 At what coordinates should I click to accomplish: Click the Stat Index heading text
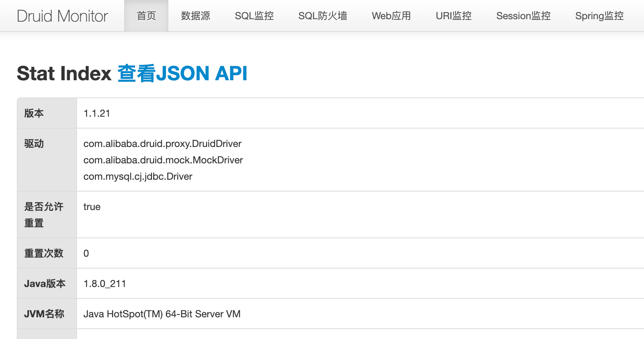click(64, 74)
